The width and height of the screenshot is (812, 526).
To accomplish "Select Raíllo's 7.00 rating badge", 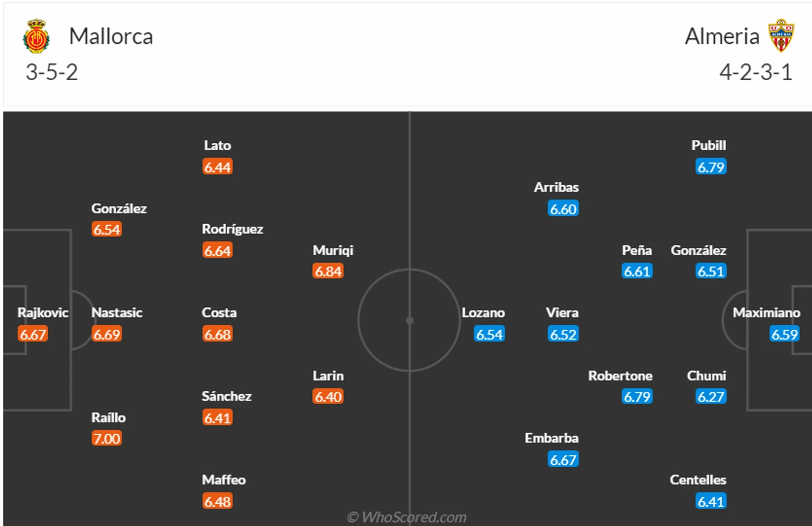I will click(x=107, y=439).
